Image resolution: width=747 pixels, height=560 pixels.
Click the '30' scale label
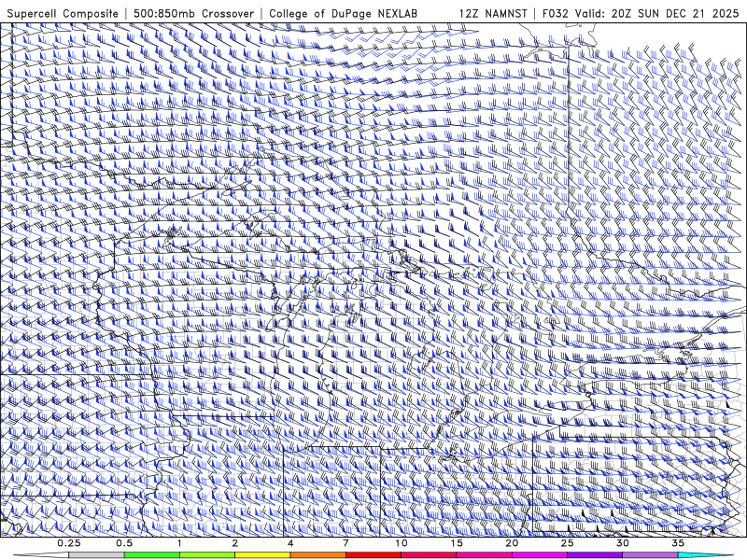click(x=622, y=543)
